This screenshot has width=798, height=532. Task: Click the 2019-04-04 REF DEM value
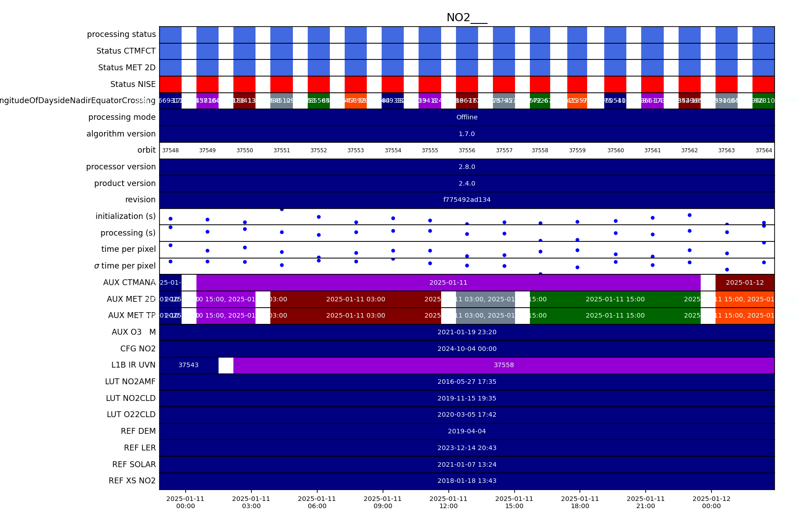point(467,431)
